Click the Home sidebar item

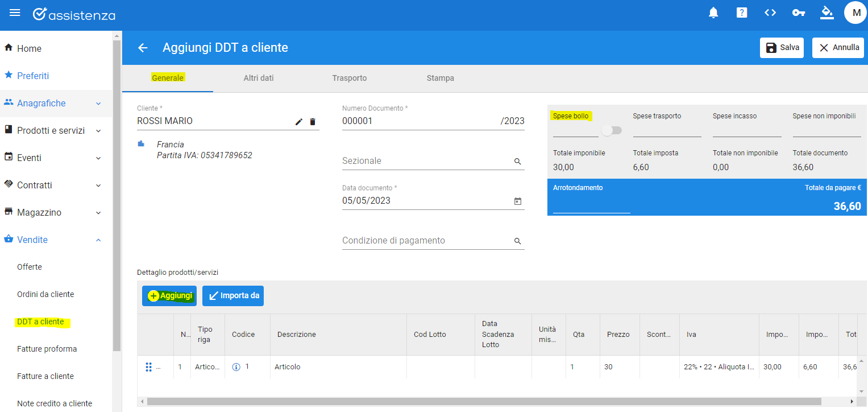click(x=56, y=48)
